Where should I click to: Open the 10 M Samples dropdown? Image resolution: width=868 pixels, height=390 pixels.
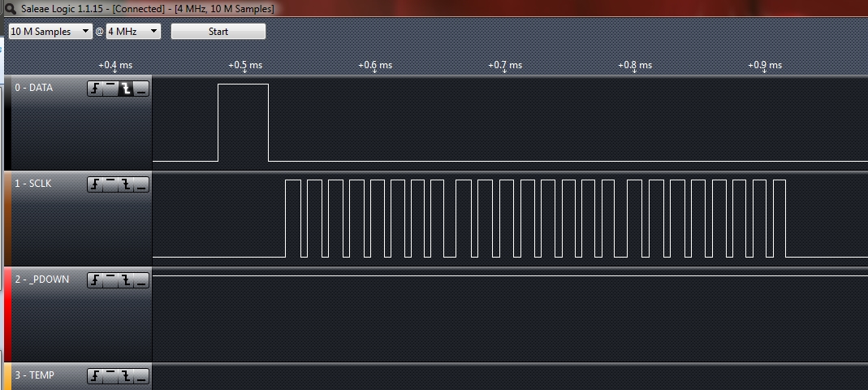click(x=50, y=31)
